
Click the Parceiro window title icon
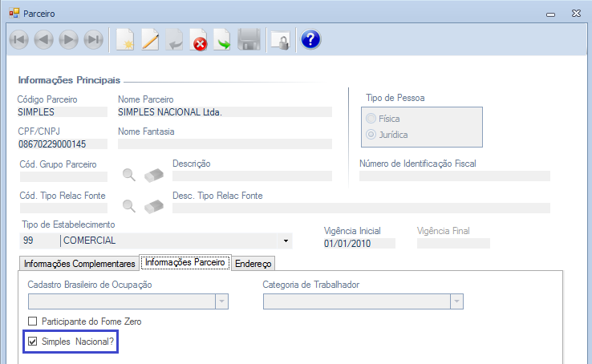pyautogui.click(x=14, y=14)
